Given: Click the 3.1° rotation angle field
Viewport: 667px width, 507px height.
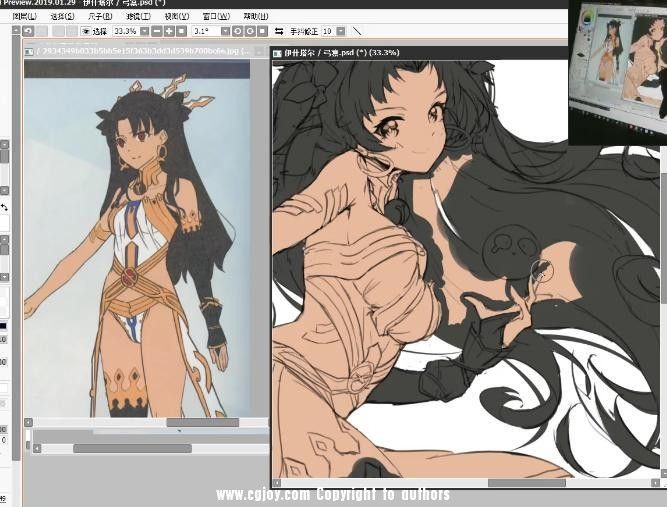Looking at the screenshot, I should (x=206, y=31).
